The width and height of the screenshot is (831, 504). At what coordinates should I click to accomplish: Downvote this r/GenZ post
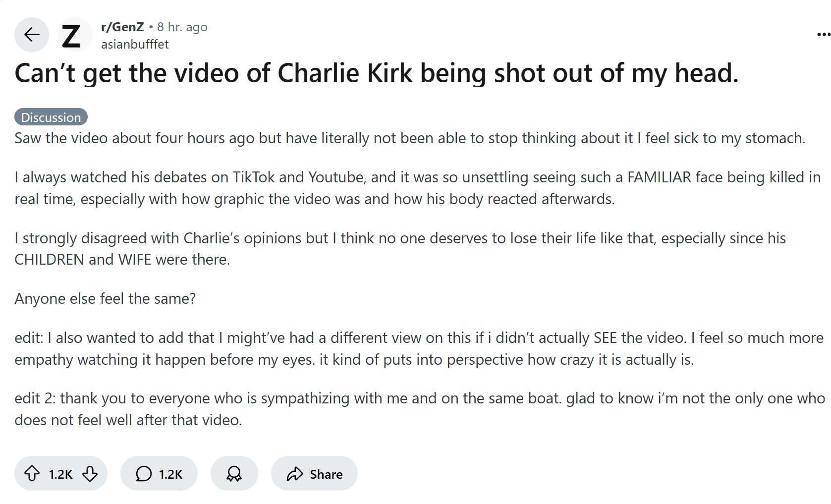90,474
